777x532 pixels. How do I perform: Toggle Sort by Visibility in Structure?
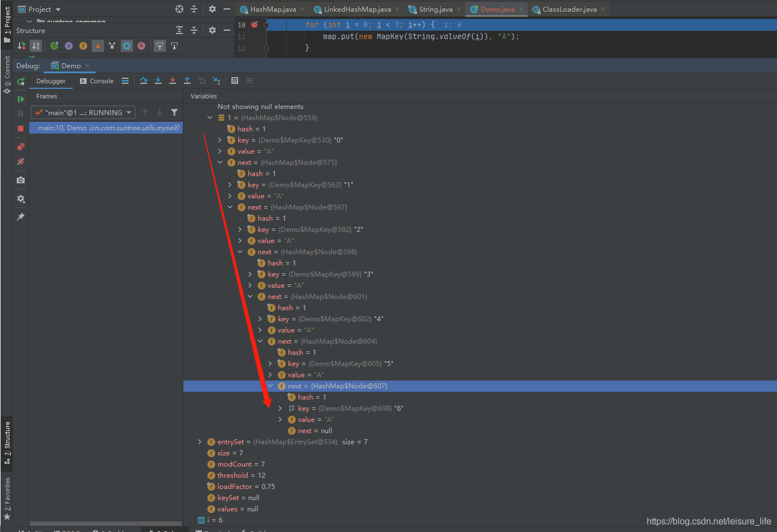pos(22,46)
